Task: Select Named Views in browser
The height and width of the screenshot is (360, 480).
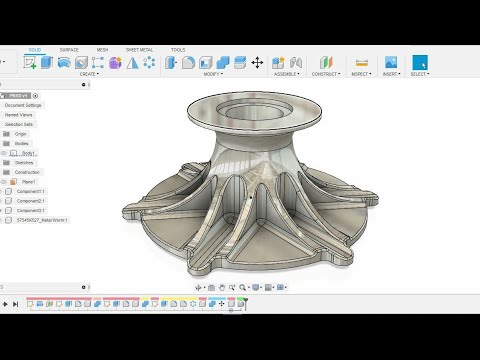Action: pyautogui.click(x=19, y=115)
